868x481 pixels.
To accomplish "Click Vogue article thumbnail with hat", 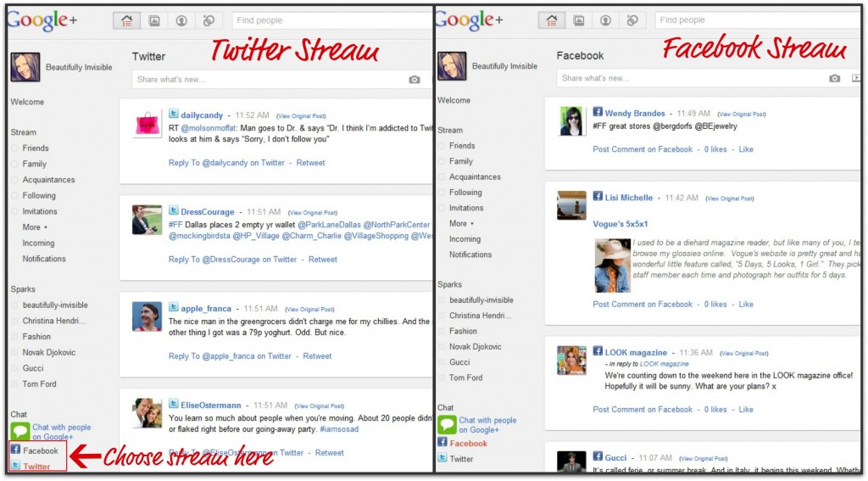I will tap(612, 266).
